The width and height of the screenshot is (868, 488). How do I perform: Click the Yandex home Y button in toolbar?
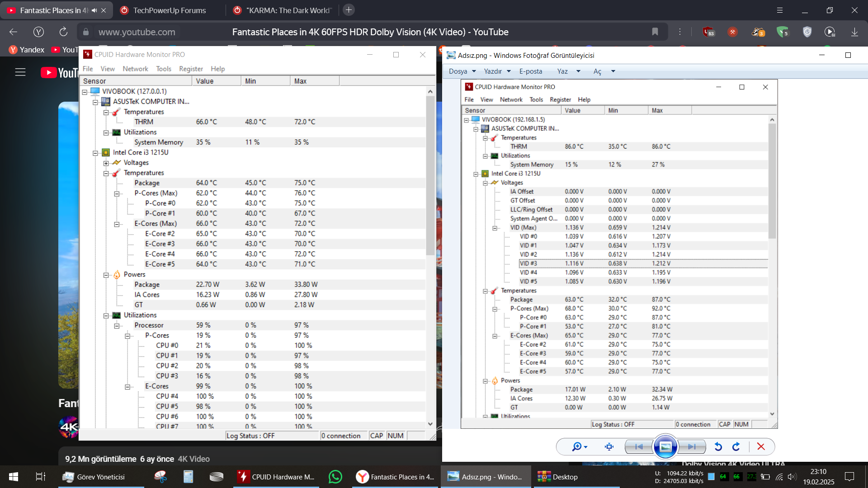point(38,32)
